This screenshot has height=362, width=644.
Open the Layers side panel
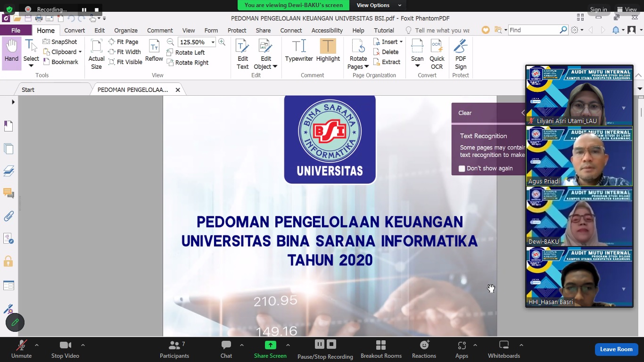point(8,171)
